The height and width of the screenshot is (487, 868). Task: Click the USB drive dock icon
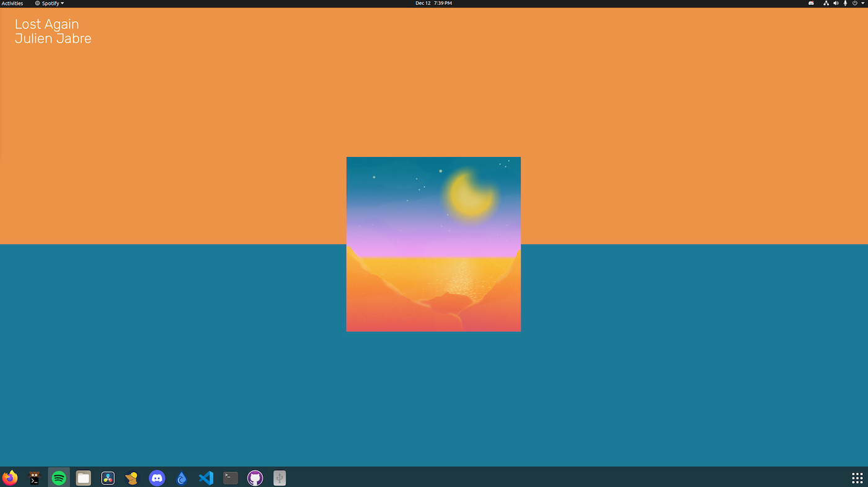coord(280,478)
